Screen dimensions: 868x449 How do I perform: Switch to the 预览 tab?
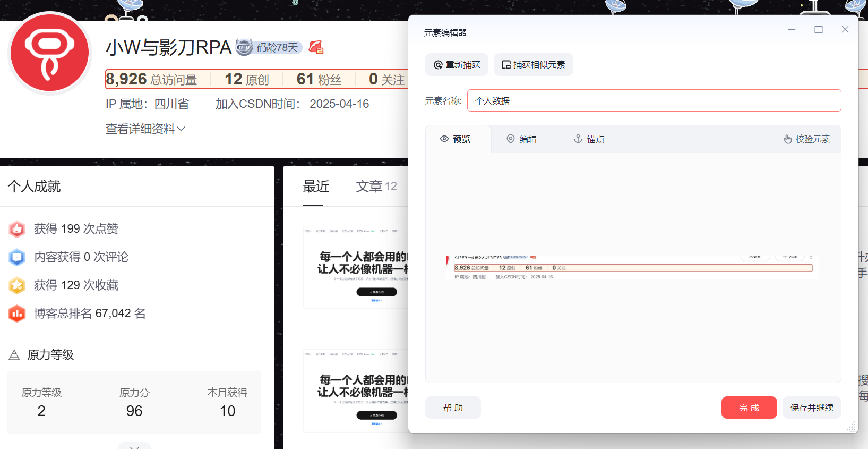coord(458,139)
